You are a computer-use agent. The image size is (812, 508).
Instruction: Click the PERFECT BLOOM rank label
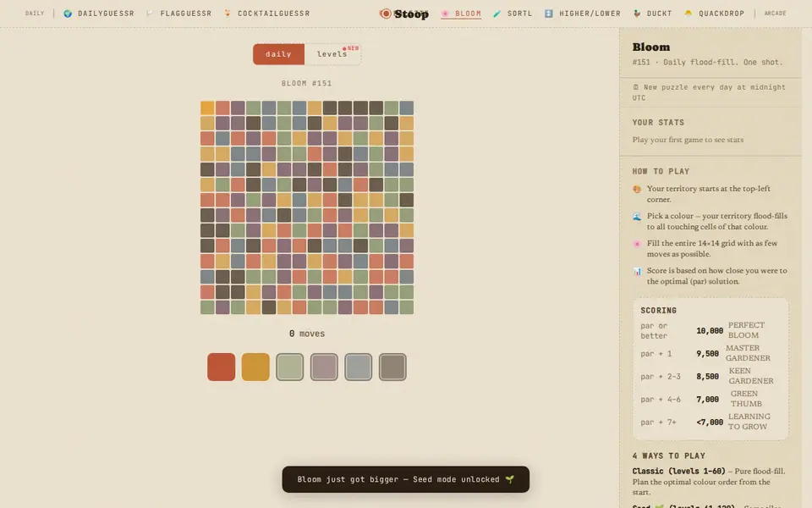coord(746,330)
